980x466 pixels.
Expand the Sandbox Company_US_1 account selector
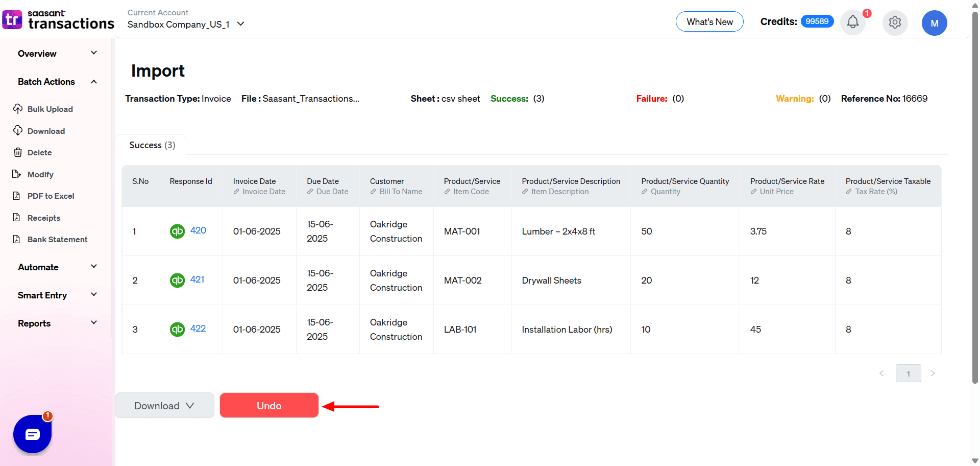pyautogui.click(x=240, y=24)
